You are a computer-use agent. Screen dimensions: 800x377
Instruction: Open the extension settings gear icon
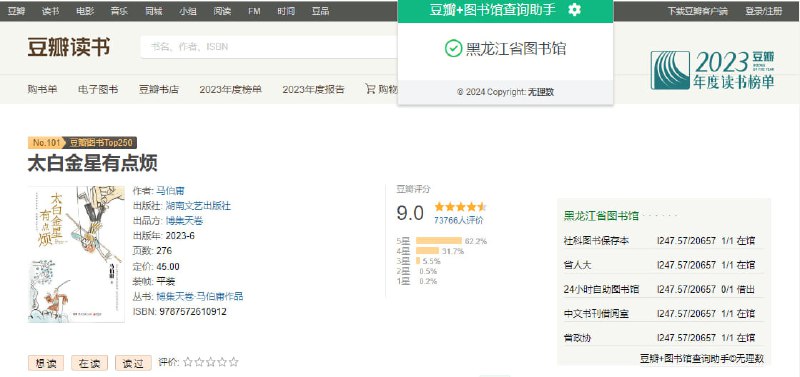click(x=574, y=9)
